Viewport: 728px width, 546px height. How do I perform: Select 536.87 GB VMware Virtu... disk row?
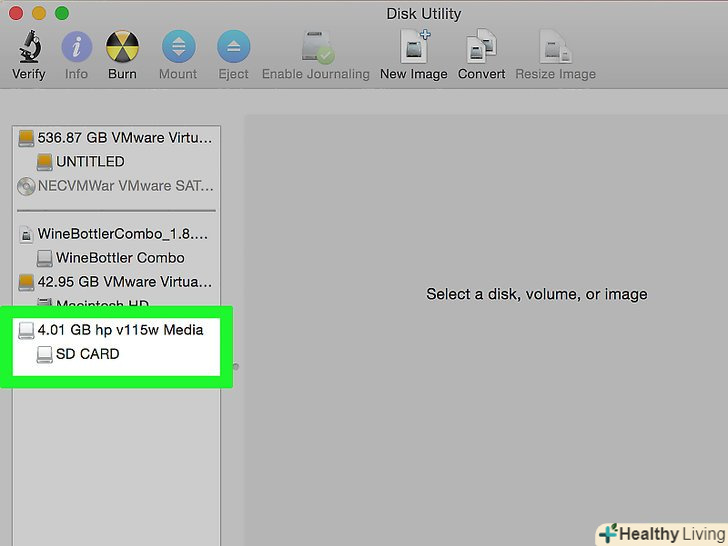pos(116,138)
